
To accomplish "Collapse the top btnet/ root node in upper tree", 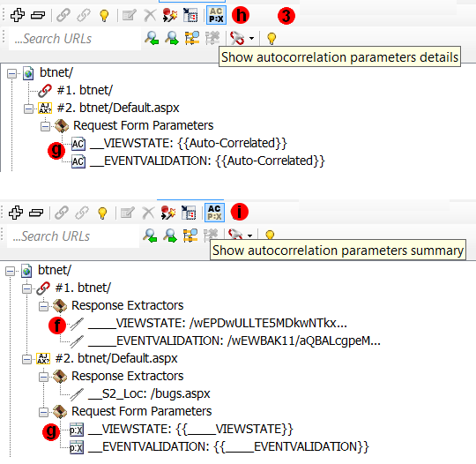I will coord(11,73).
